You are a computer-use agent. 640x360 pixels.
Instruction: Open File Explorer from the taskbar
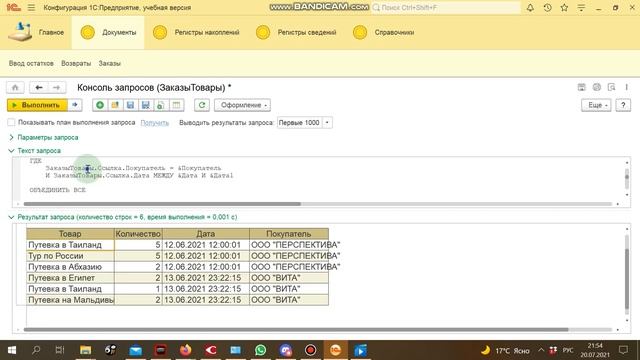[86, 350]
